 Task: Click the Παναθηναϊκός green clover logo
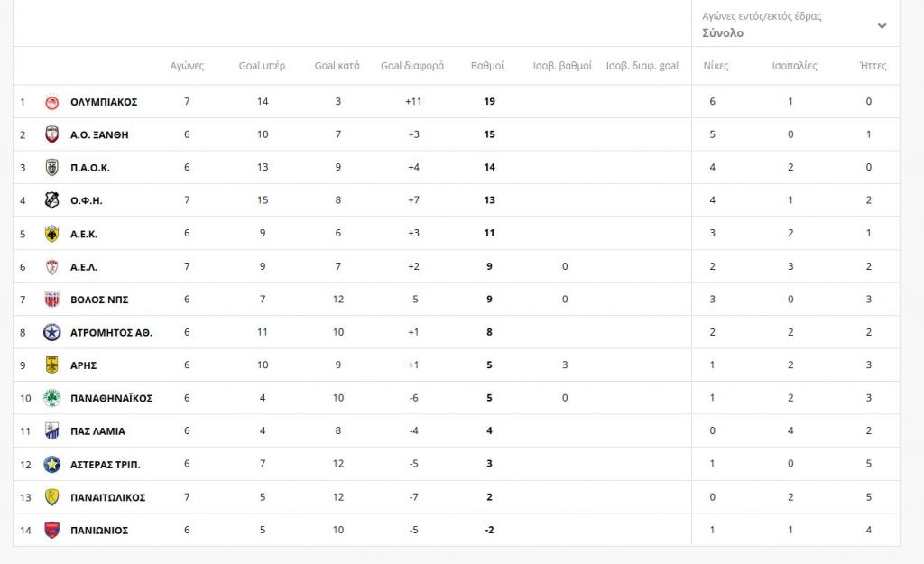coord(52,398)
